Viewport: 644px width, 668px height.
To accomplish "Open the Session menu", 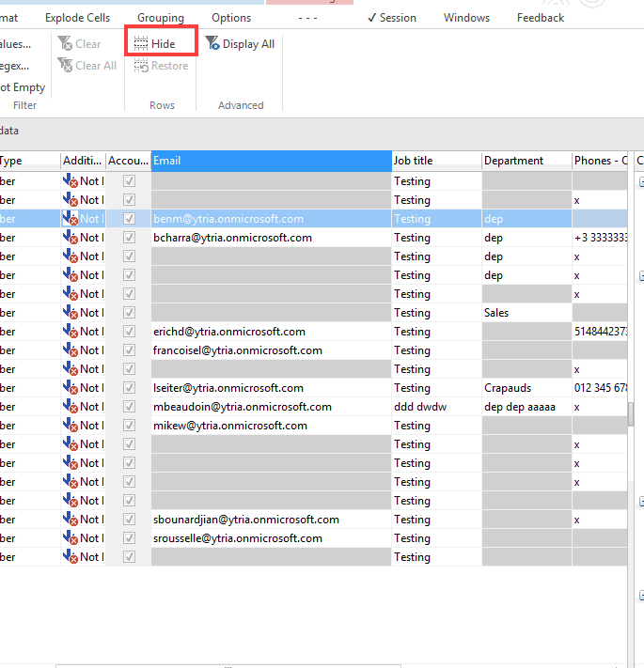I will [x=392, y=18].
